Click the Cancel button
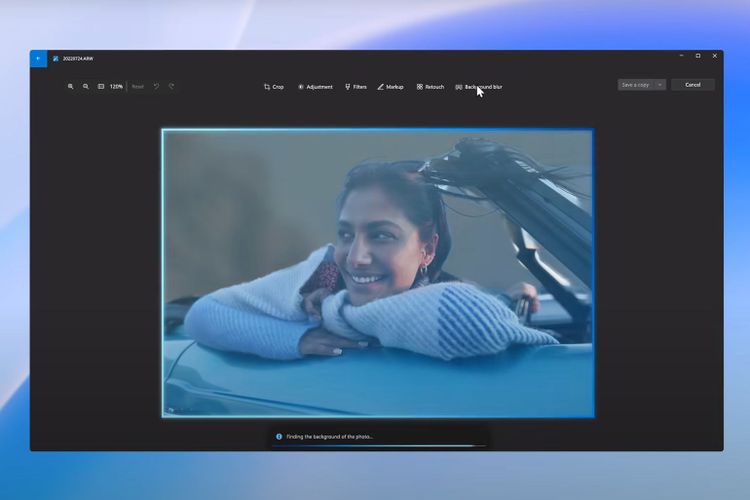 point(692,85)
